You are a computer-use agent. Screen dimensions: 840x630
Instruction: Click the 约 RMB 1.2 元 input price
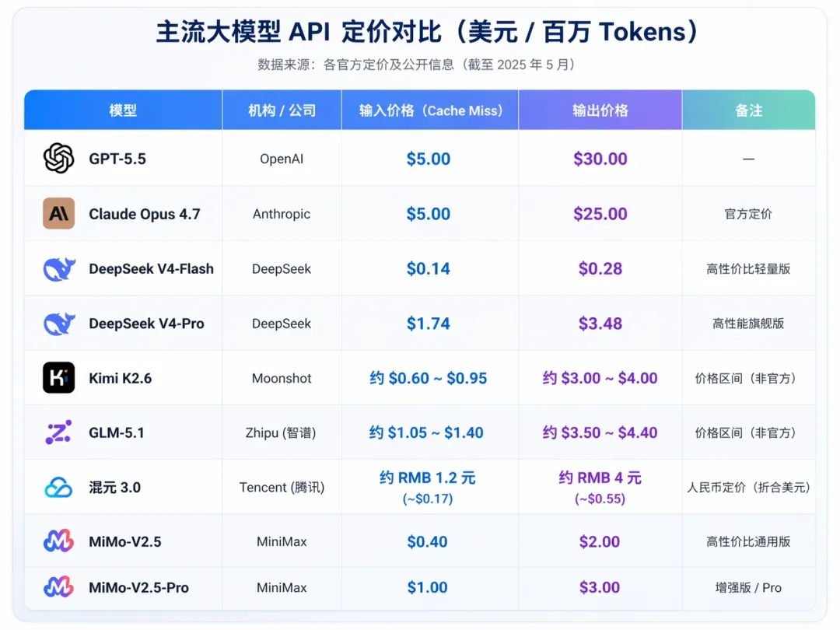tap(428, 478)
